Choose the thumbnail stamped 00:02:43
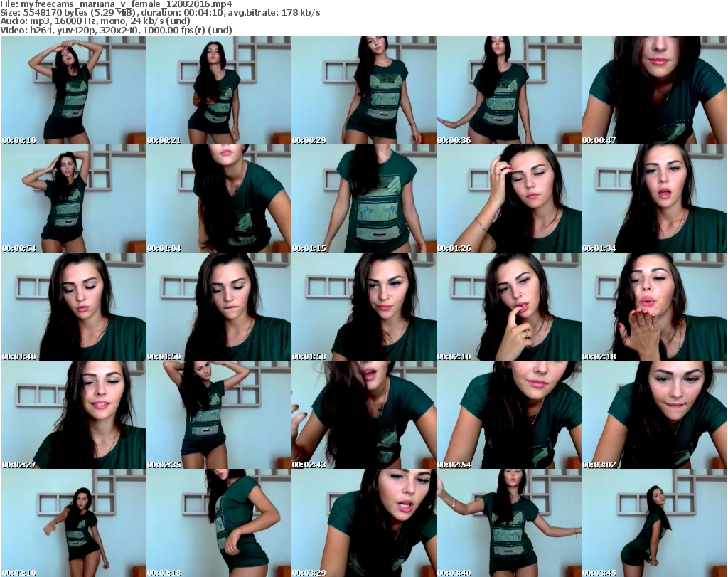The width and height of the screenshot is (728, 577). point(364,415)
